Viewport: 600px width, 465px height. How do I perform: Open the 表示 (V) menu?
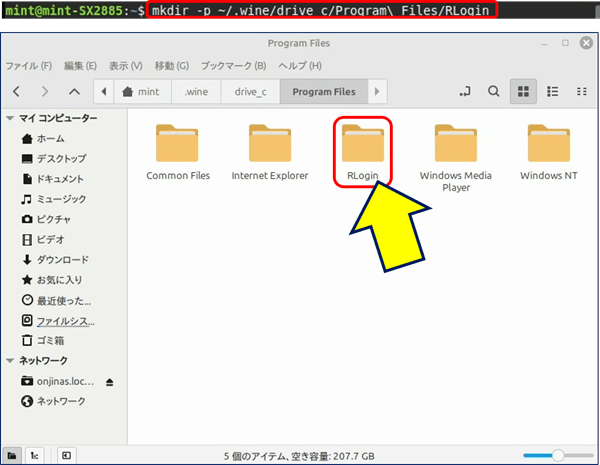point(126,66)
